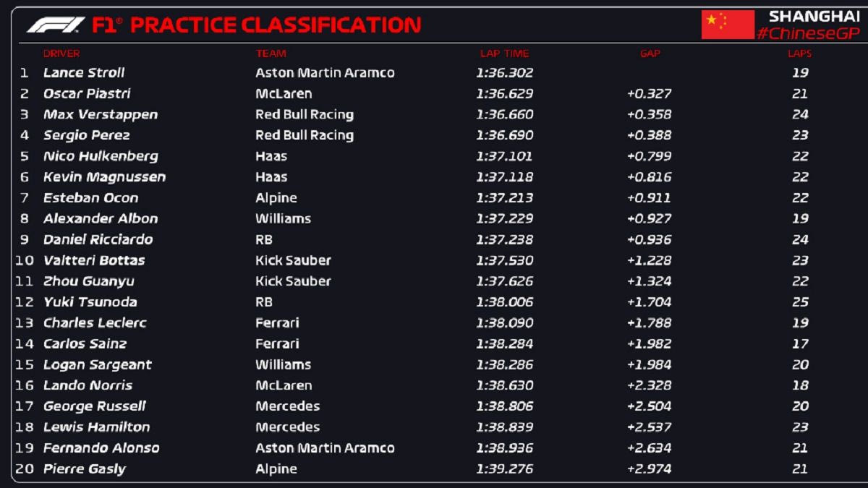
Task: Click the SHANGHAI location label
Action: click(813, 16)
